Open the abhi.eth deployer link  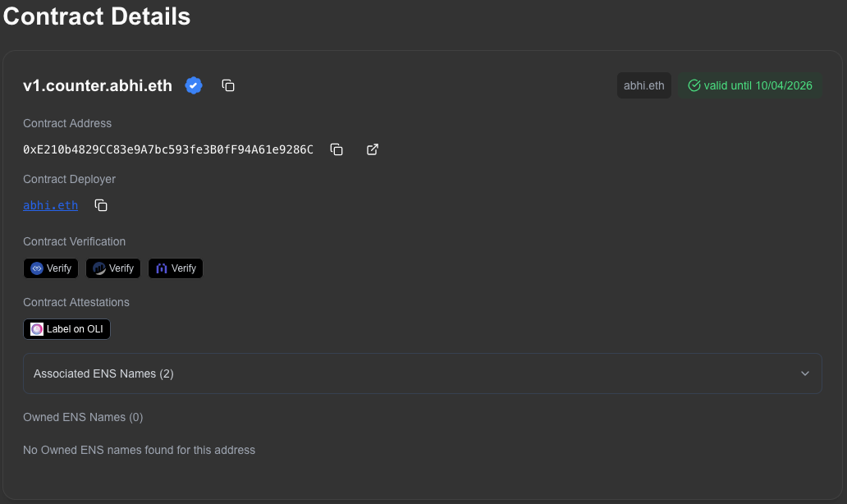(50, 205)
